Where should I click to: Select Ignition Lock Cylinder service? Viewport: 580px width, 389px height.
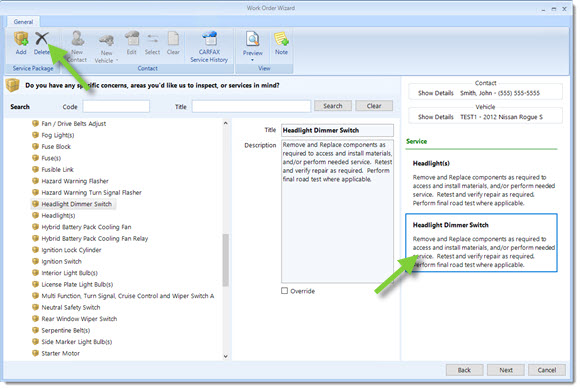(x=67, y=250)
